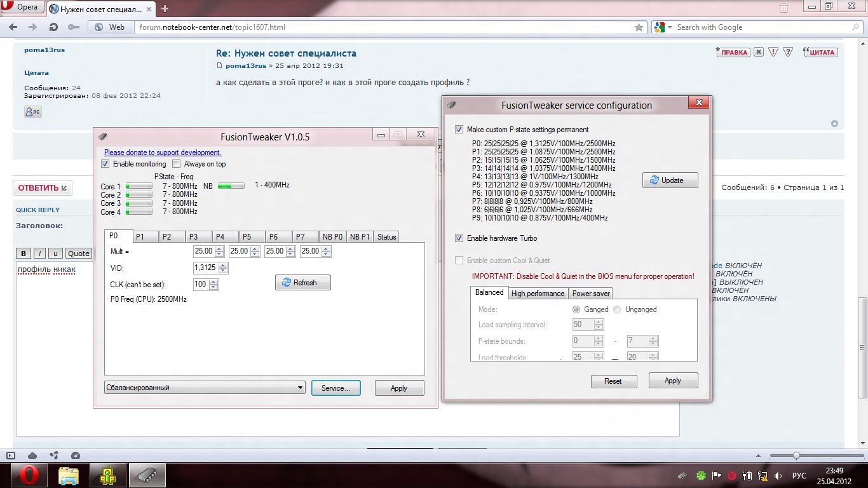This screenshot has width=868, height=488.
Task: Click the Service... button
Action: point(336,388)
